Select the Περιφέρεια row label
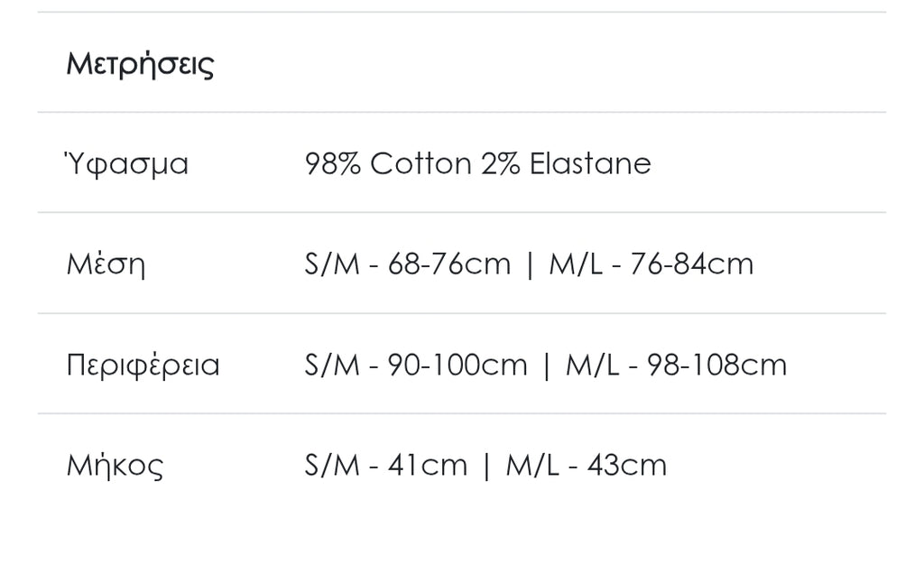 pyautogui.click(x=143, y=366)
